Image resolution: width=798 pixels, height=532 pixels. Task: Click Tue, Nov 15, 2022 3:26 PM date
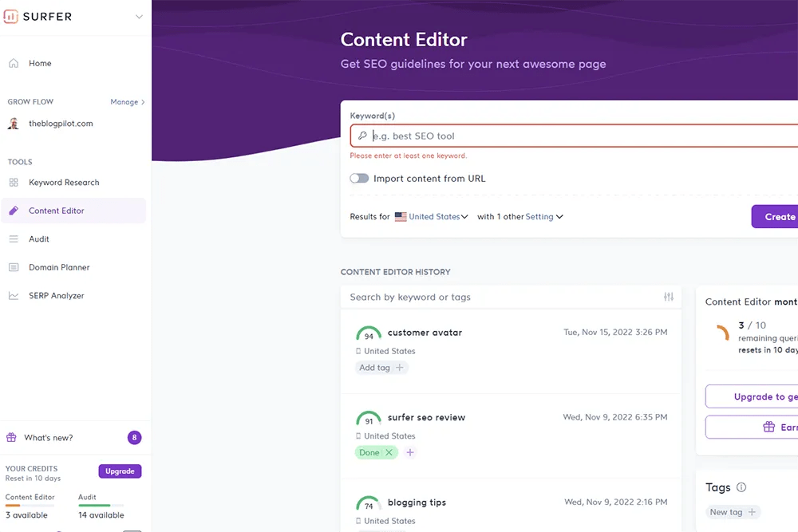(x=615, y=332)
